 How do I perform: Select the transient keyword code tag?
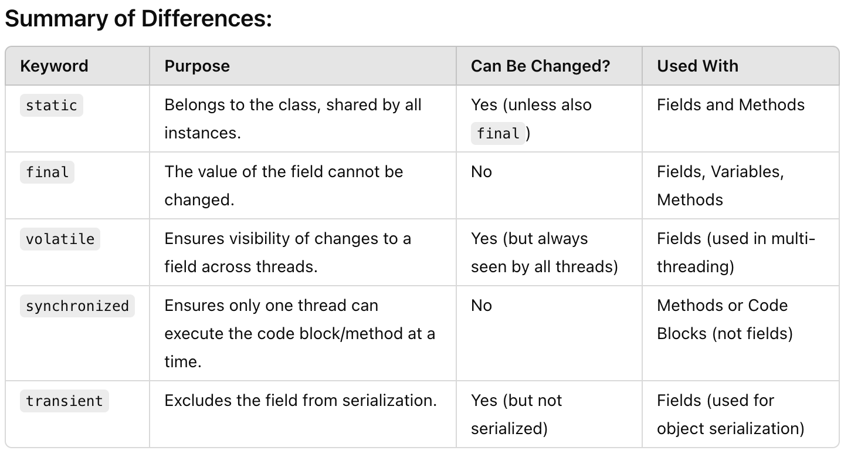tap(64, 401)
